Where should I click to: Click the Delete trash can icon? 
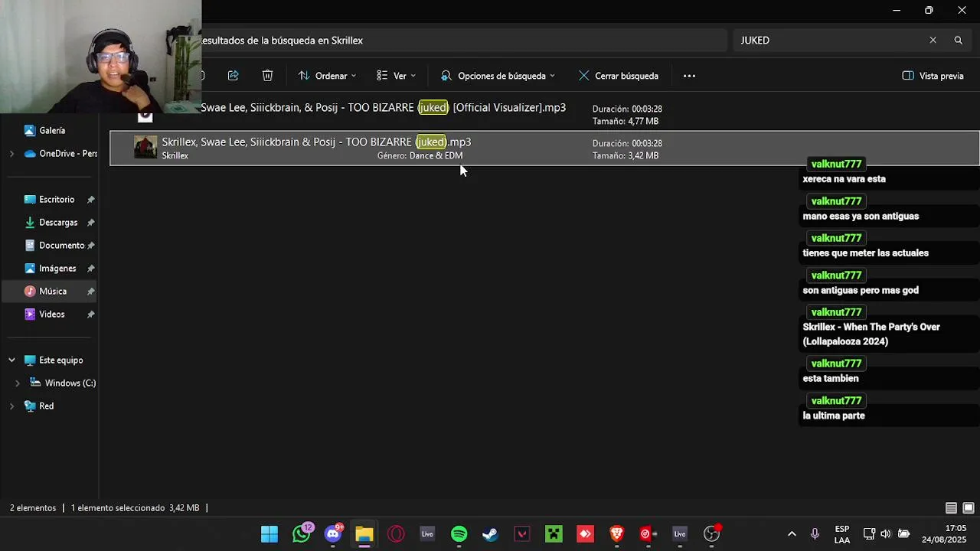click(x=267, y=76)
